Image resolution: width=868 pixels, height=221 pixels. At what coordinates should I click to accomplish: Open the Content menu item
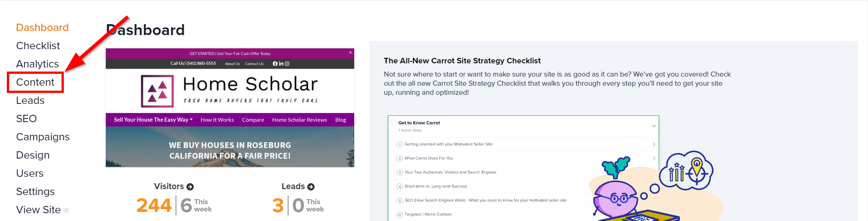click(35, 82)
